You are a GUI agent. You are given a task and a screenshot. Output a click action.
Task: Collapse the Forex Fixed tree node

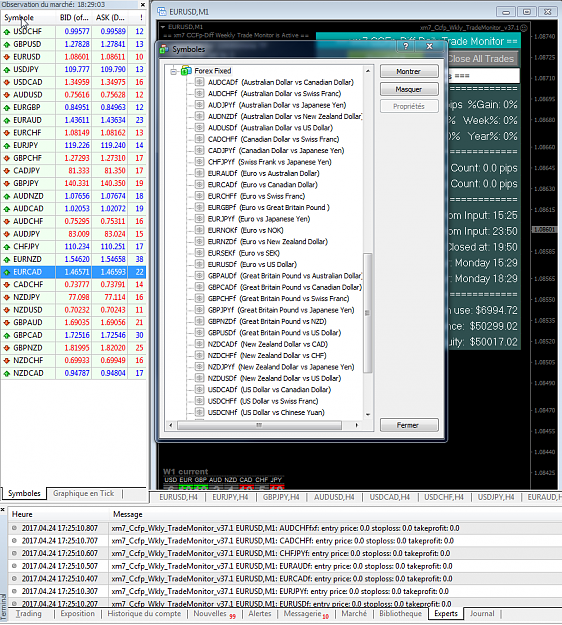tap(173, 71)
